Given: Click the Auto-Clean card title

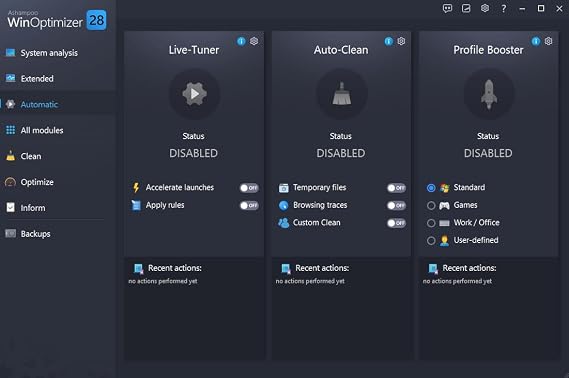Looking at the screenshot, I should click(x=341, y=50).
